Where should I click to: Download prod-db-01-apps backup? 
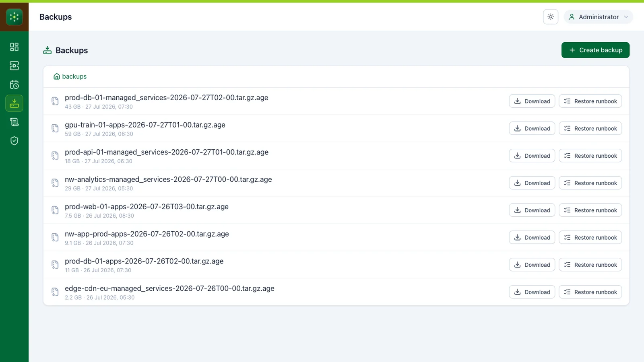click(532, 265)
